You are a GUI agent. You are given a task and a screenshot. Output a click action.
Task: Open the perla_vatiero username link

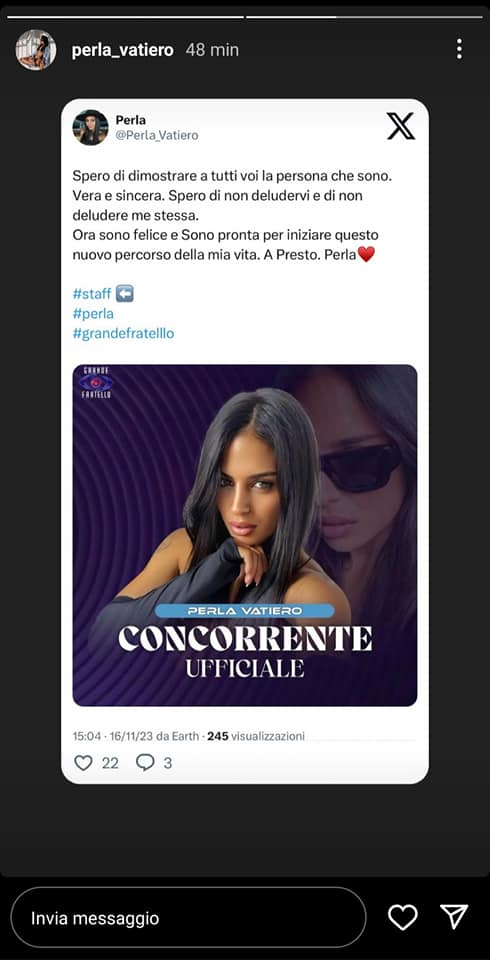tap(122, 50)
